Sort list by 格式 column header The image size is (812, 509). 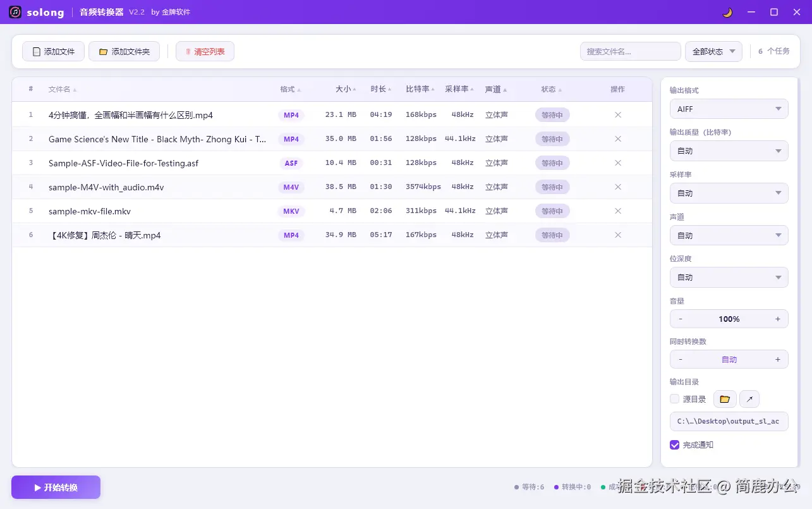[x=291, y=89]
